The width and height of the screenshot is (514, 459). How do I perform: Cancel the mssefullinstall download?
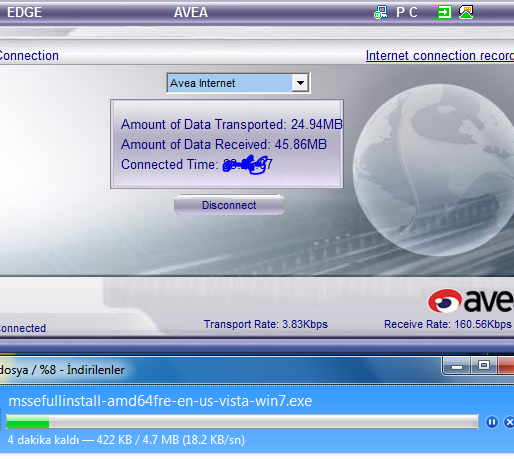point(509,422)
